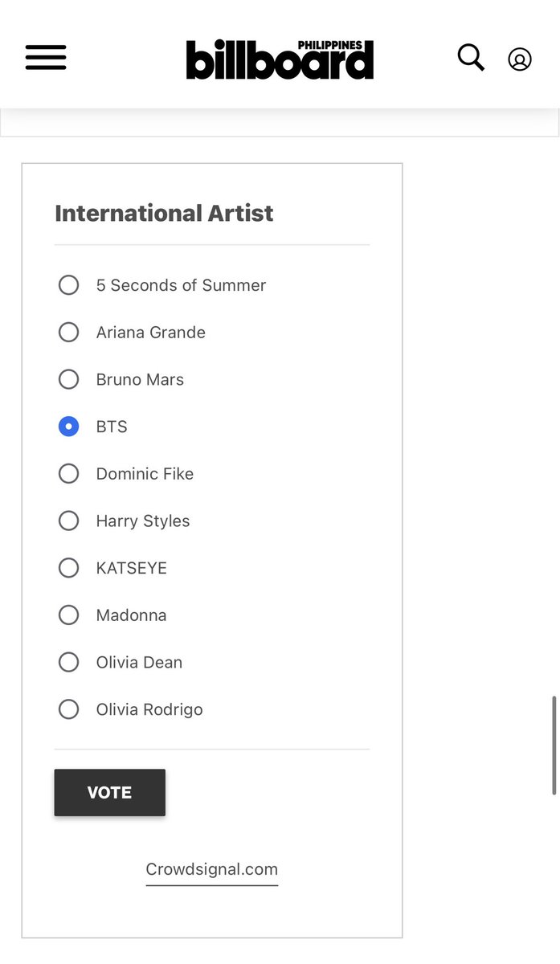Image resolution: width=560 pixels, height=964 pixels.
Task: Click the Harry Styles label text
Action: pos(143,521)
